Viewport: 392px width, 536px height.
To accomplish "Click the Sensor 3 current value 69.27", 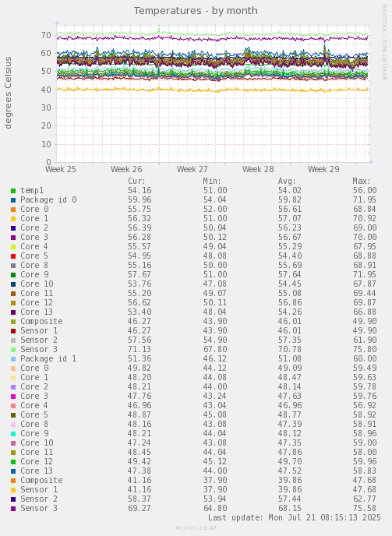I will (x=139, y=508).
